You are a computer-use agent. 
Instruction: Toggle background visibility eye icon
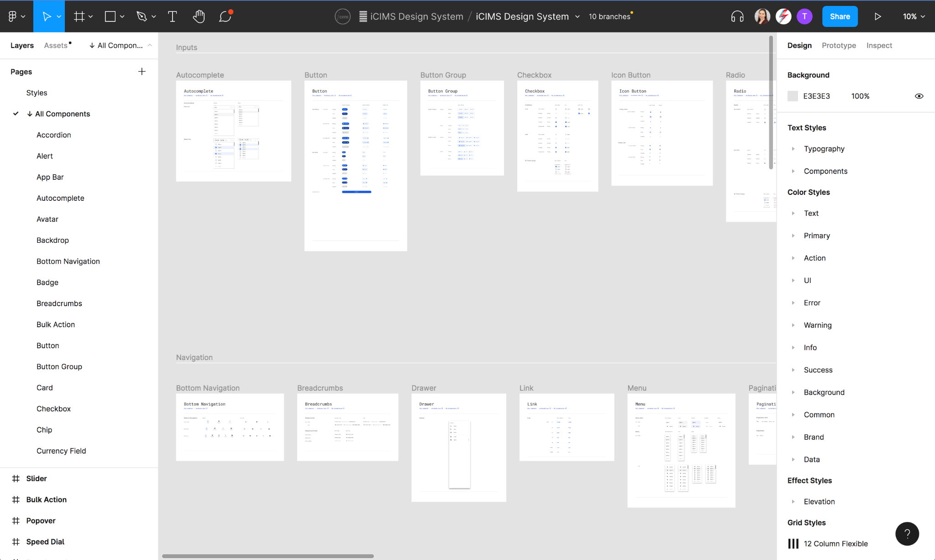point(919,96)
